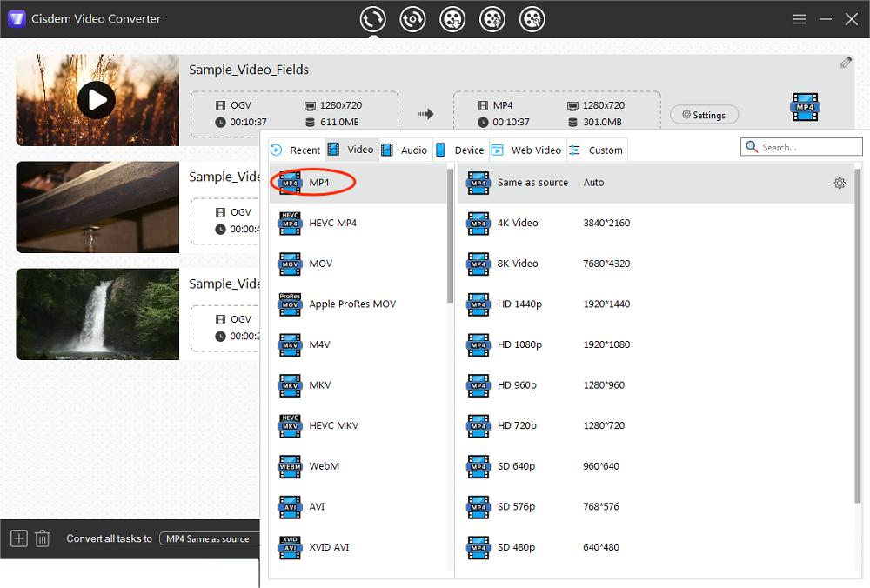Switch to the Web Video tab
870x588 pixels.
point(526,150)
